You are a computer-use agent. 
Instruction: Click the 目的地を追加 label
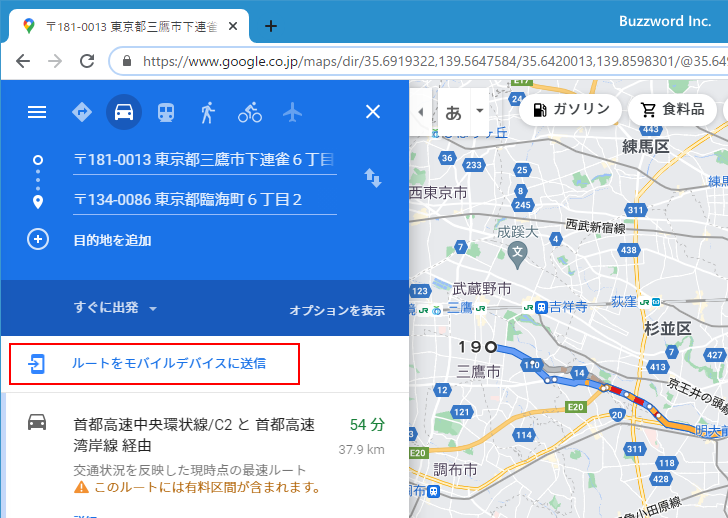pos(113,240)
